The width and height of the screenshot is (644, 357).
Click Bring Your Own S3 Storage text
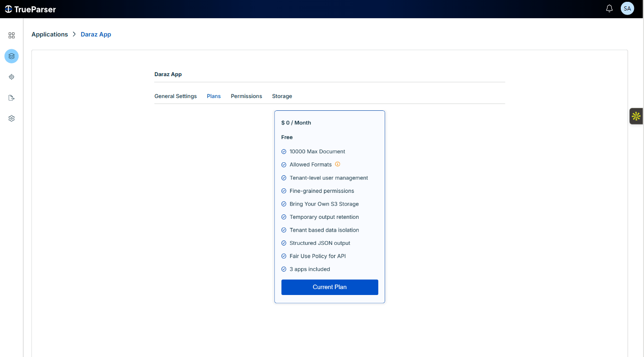[324, 204]
